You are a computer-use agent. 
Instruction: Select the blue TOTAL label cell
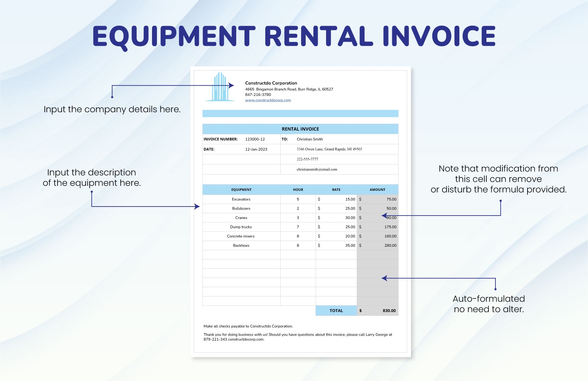(336, 310)
